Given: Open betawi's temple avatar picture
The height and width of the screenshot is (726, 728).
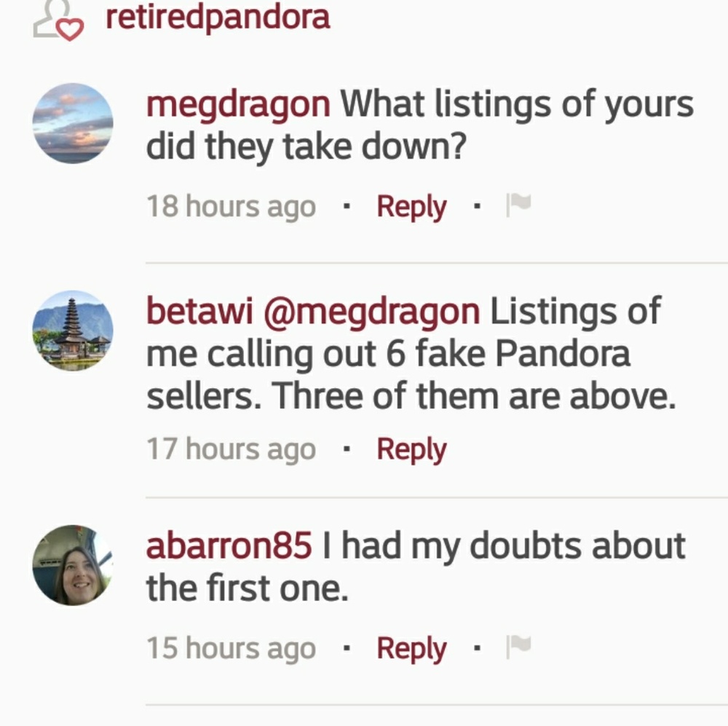Looking at the screenshot, I should pos(73,331).
